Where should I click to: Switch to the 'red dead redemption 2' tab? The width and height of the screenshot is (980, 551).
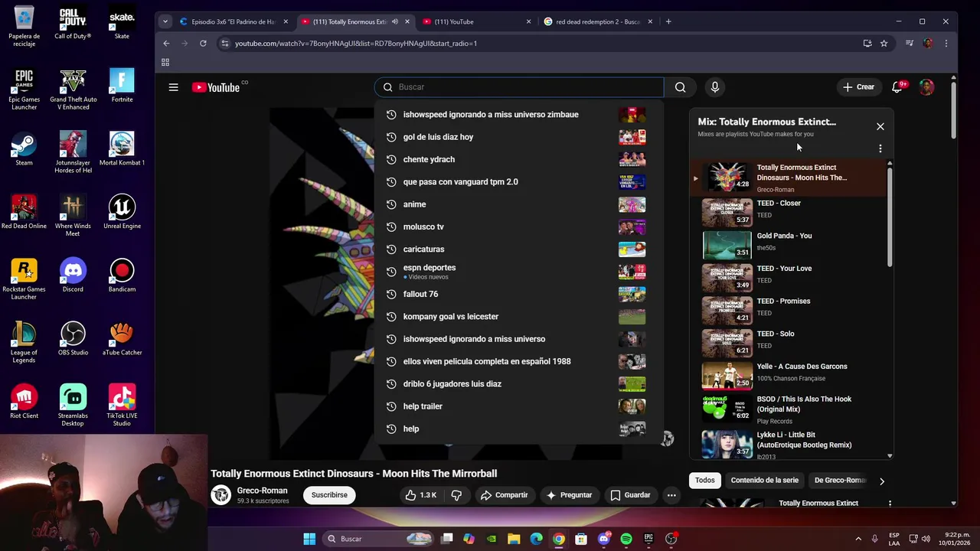tap(597, 21)
